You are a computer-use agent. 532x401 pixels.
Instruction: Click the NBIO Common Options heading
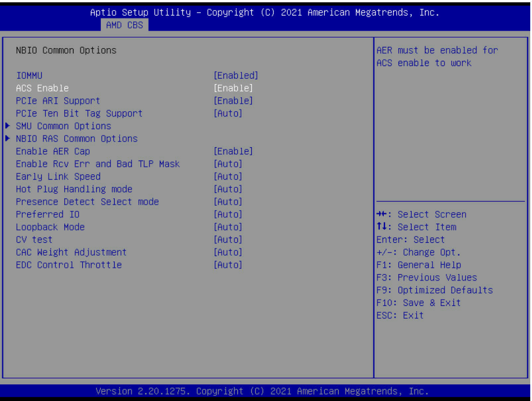66,50
